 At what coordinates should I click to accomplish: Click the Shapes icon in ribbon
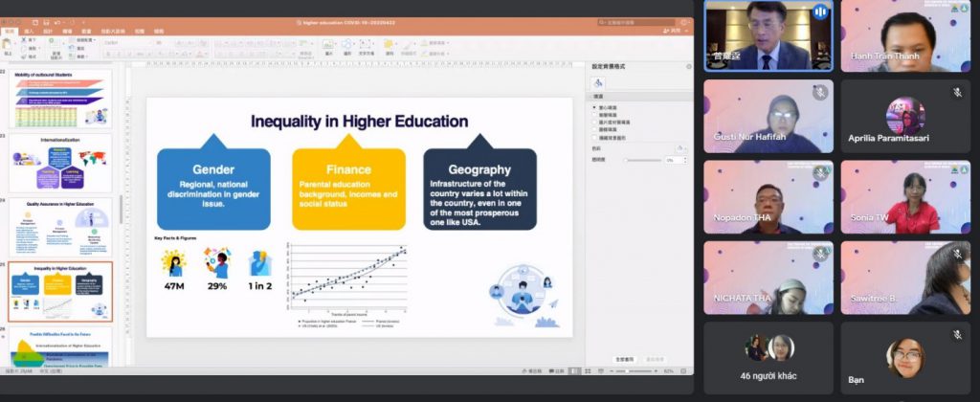click(346, 44)
